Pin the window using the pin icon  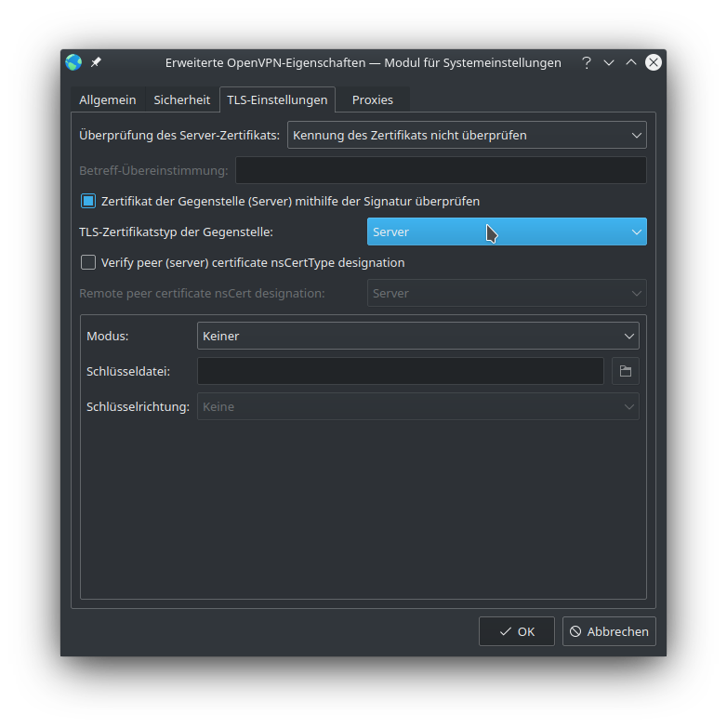point(96,62)
